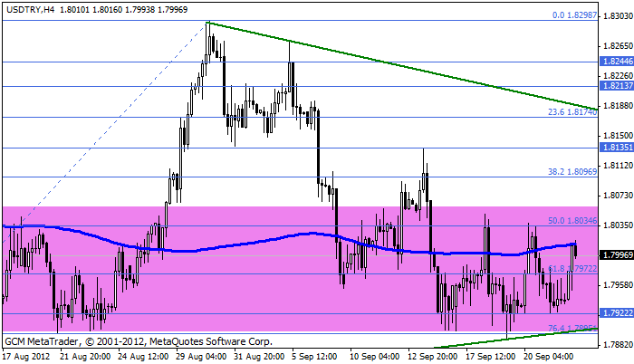Click the 1.81120 price scale label
The image size is (634, 364).
618,166
